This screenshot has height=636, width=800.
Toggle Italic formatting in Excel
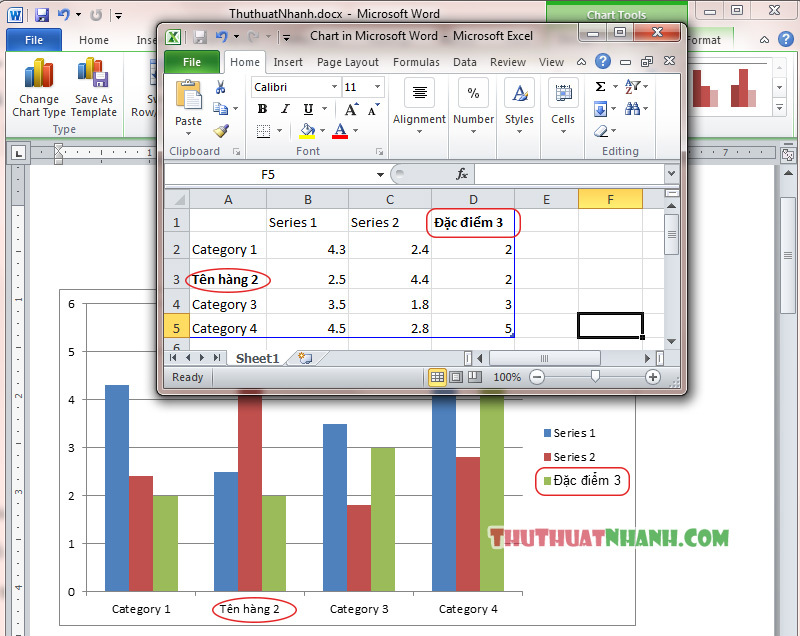point(285,109)
